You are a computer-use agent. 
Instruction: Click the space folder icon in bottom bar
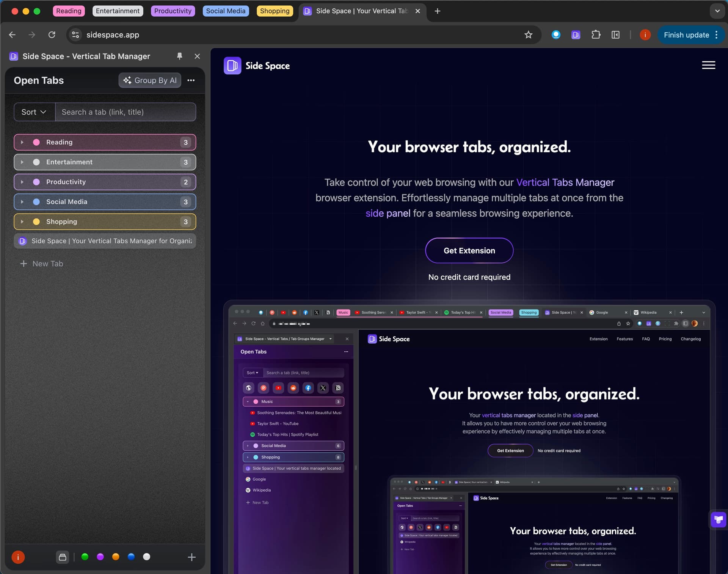[x=63, y=557]
